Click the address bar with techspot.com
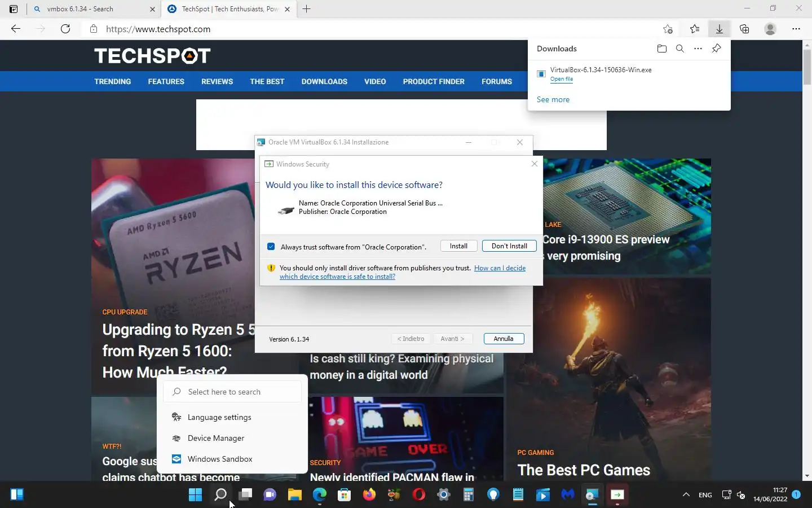The height and width of the screenshot is (508, 812). (x=372, y=29)
